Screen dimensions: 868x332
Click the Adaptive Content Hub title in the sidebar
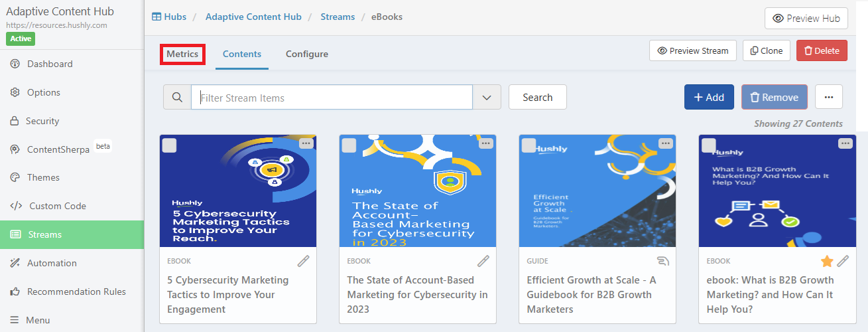60,11
